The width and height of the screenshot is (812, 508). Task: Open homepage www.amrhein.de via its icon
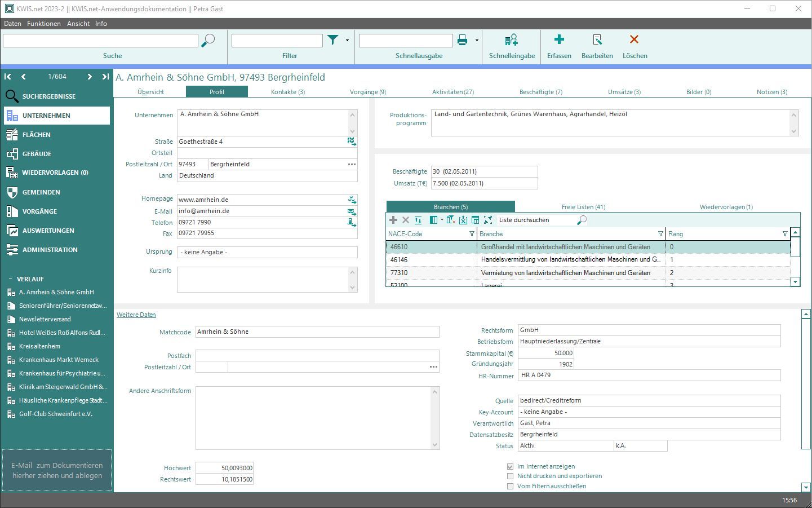[352, 200]
